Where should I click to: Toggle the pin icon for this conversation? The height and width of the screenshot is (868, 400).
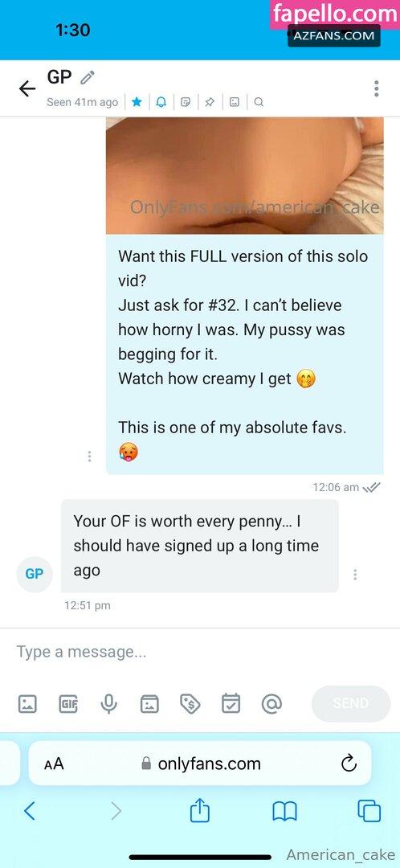click(x=210, y=102)
